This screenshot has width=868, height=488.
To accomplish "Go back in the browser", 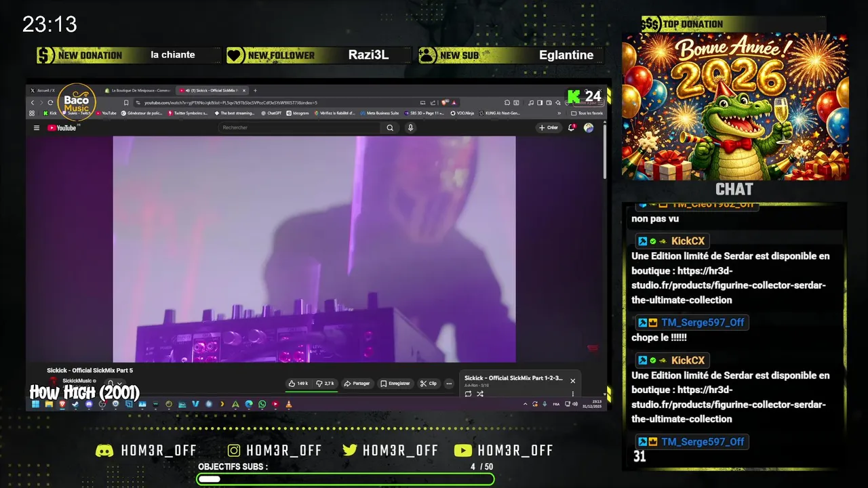I will [x=33, y=102].
